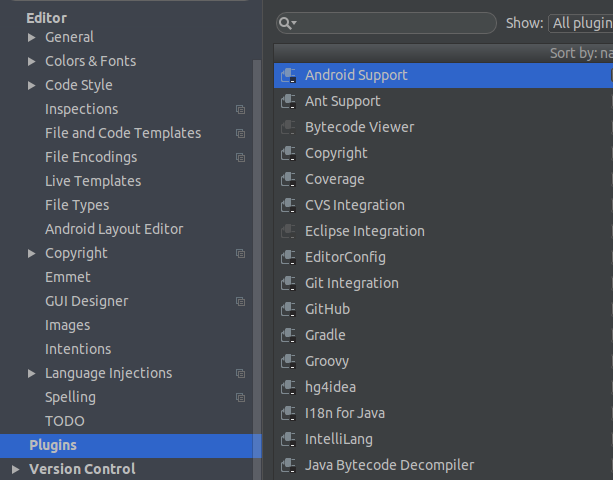
Task: Expand the Language Injections node
Action: click(32, 374)
